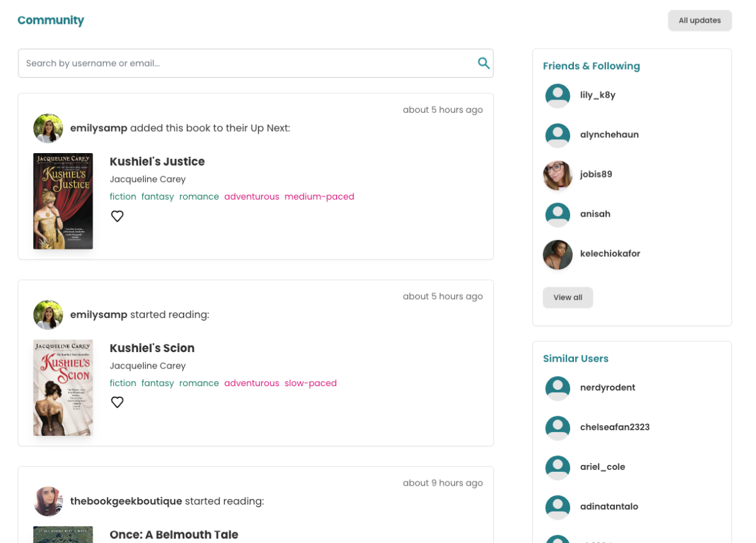Viewport: 756px width, 543px height.
Task: Like the Kushiel's Justice update with heart
Action: pyautogui.click(x=117, y=216)
